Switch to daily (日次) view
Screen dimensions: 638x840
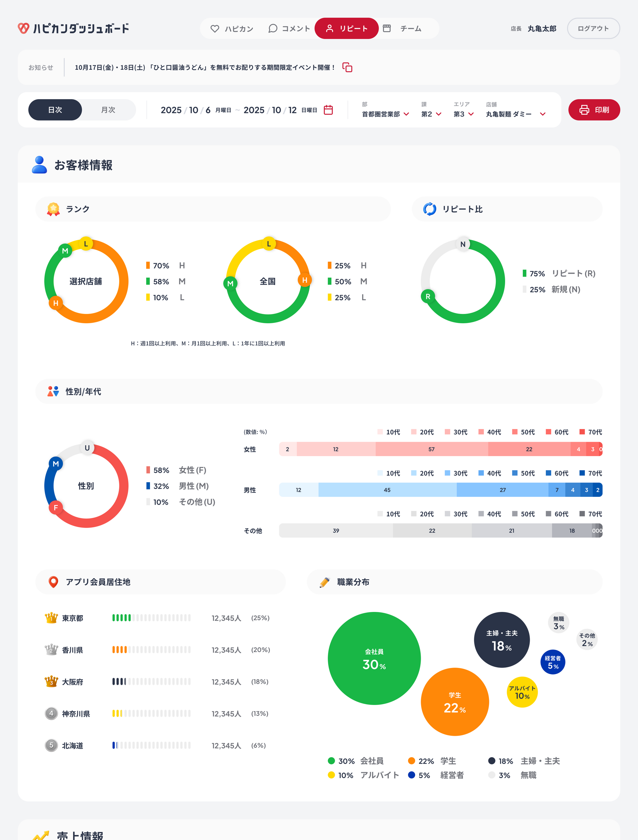55,110
